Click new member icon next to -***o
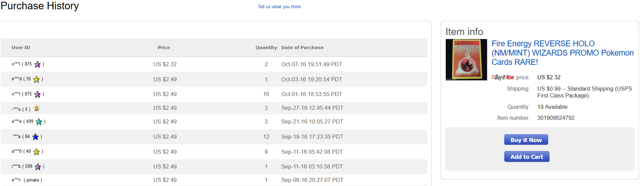The height and width of the screenshot is (186, 644). 37,108
